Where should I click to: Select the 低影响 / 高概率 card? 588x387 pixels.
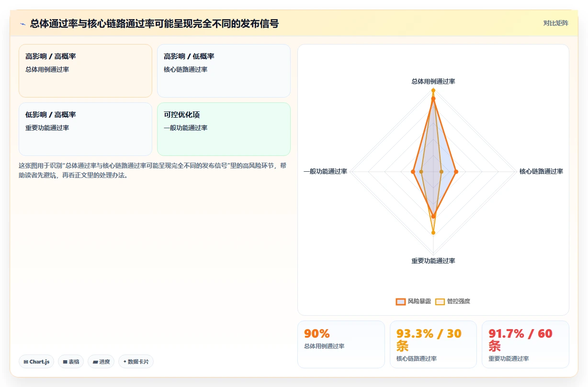click(x=85, y=129)
